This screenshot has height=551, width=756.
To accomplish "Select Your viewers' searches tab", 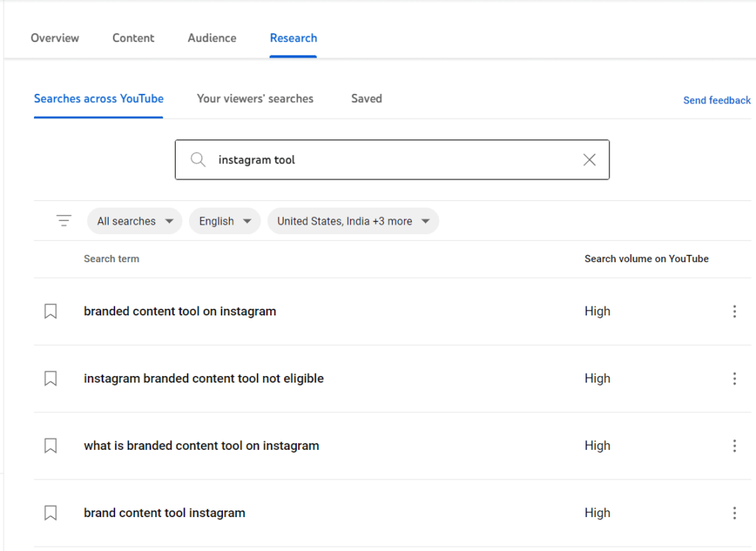I will click(x=255, y=99).
